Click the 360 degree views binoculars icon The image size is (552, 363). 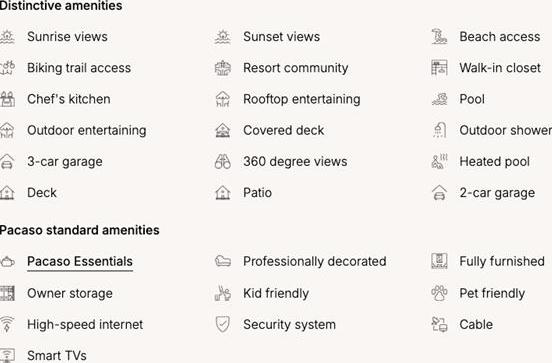222,162
